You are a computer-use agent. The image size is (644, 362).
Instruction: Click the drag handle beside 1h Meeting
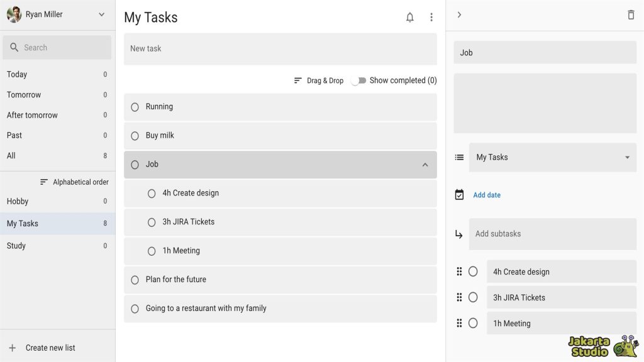[x=460, y=323]
